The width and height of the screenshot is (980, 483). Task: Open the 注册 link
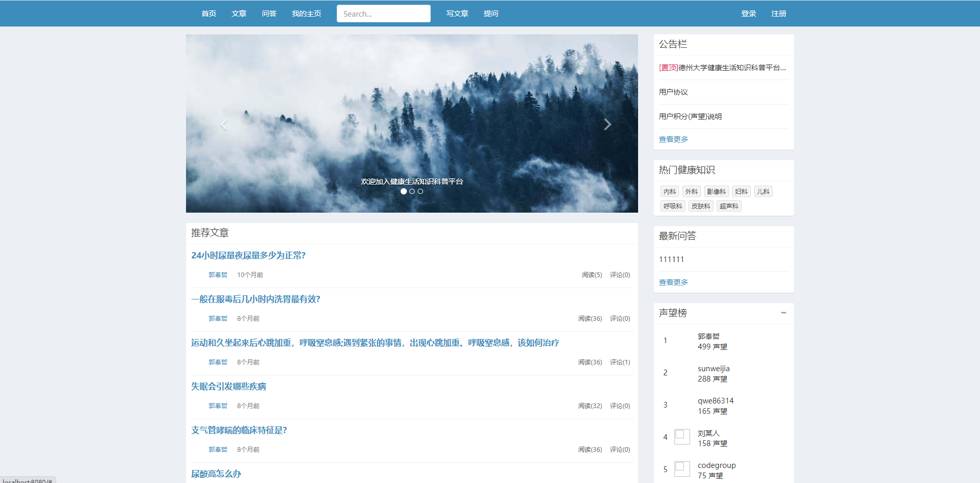click(779, 14)
